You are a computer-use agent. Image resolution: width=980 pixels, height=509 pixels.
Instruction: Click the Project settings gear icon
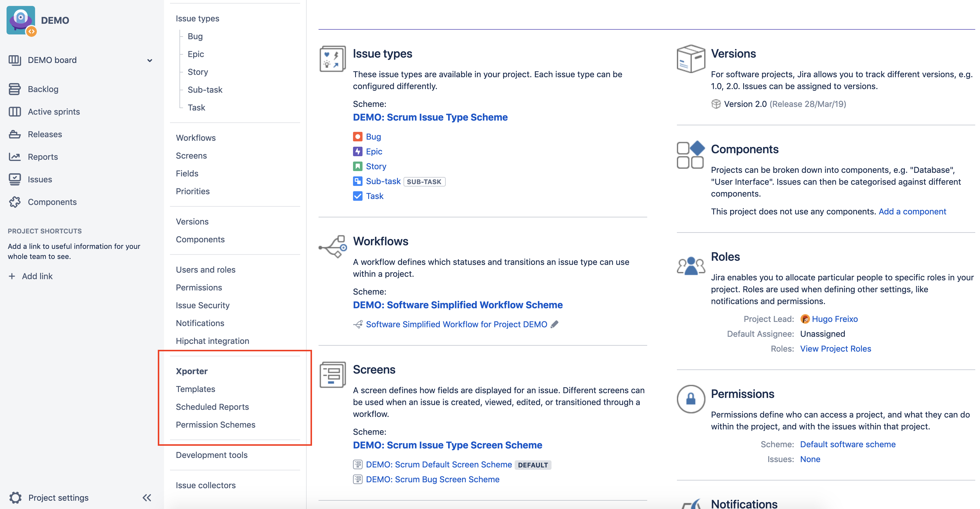15,498
